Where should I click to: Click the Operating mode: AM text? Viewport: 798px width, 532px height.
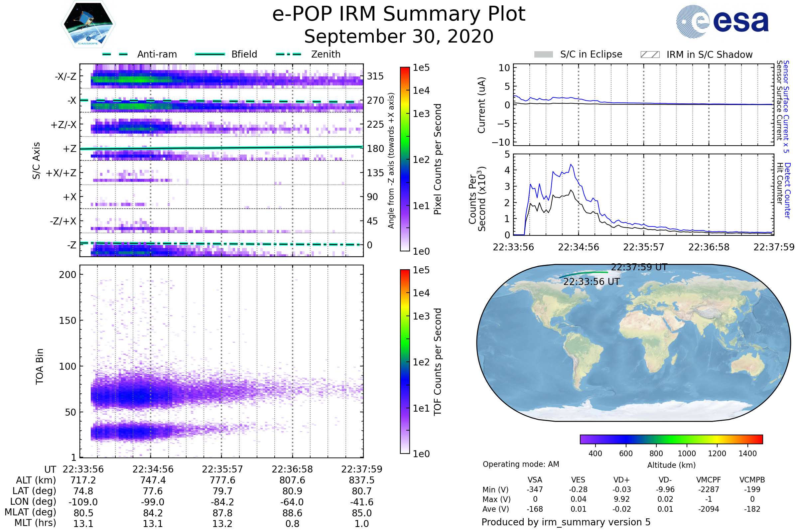point(521,464)
